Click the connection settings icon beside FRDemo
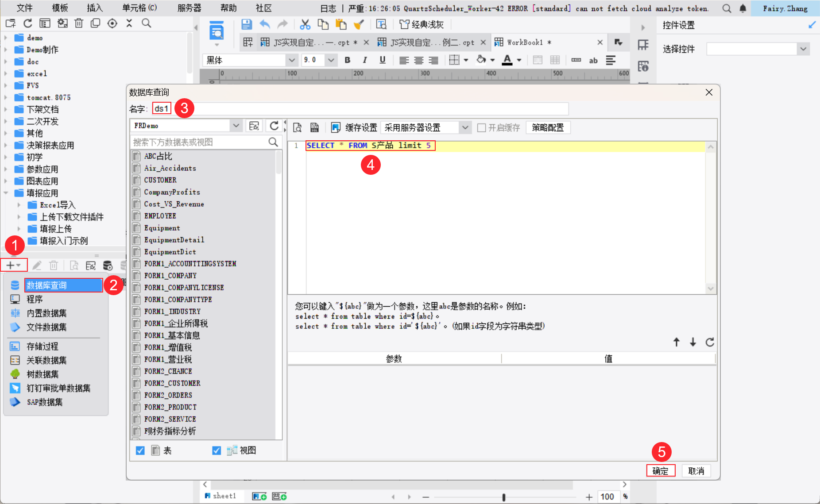Viewport: 820px width, 504px height. 254,126
